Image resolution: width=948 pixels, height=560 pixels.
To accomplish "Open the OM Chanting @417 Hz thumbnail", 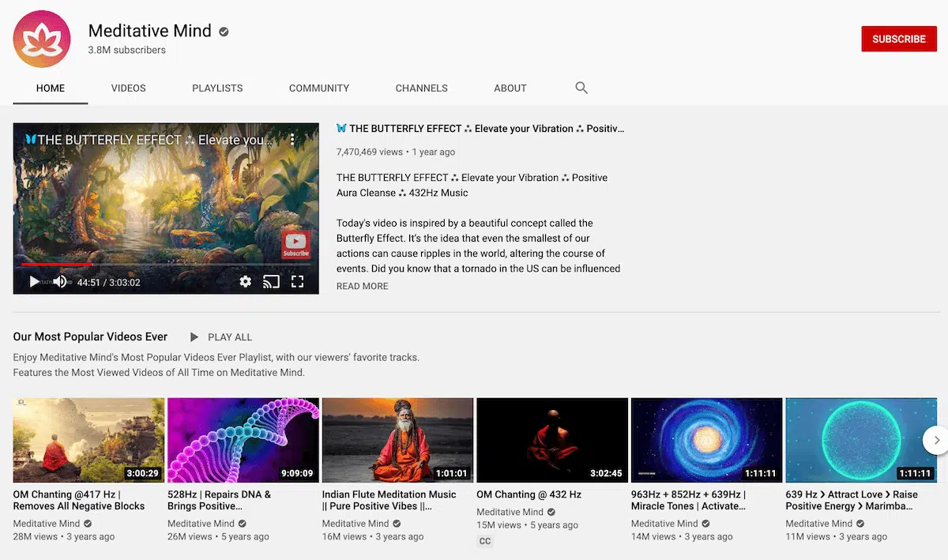I will [x=89, y=440].
